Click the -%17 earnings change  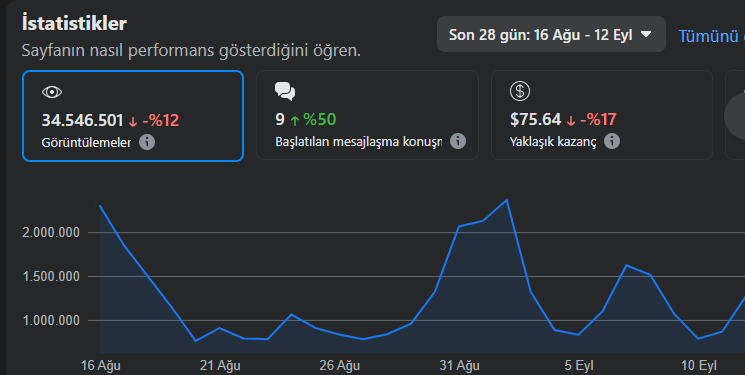[x=598, y=119]
